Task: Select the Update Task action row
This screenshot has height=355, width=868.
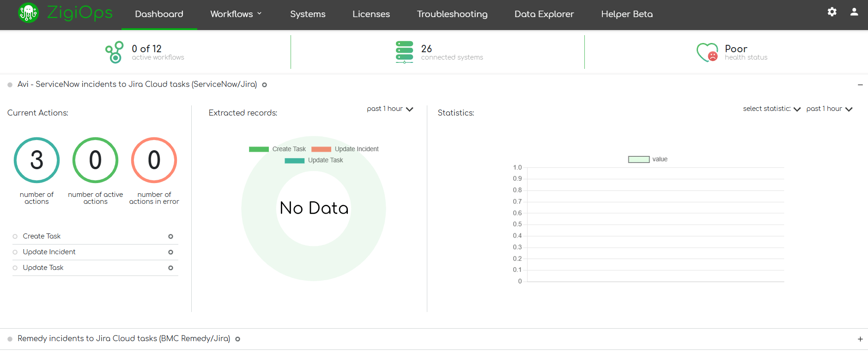Action: point(95,268)
